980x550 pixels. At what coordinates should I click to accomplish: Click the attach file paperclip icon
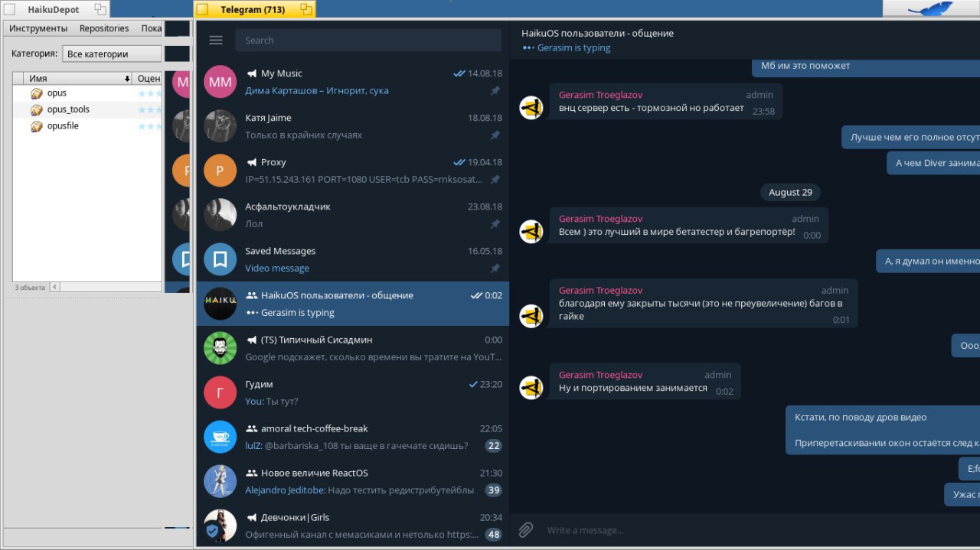(x=526, y=529)
